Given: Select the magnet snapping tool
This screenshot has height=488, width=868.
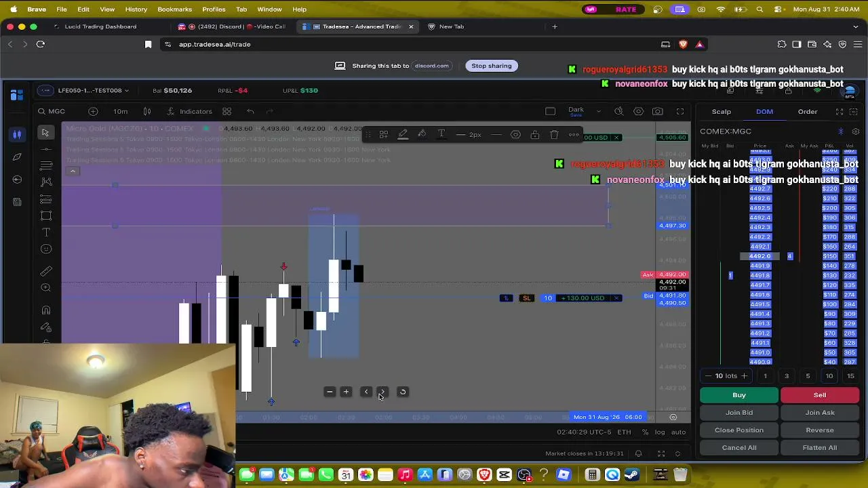Looking at the screenshot, I should pos(46,310).
